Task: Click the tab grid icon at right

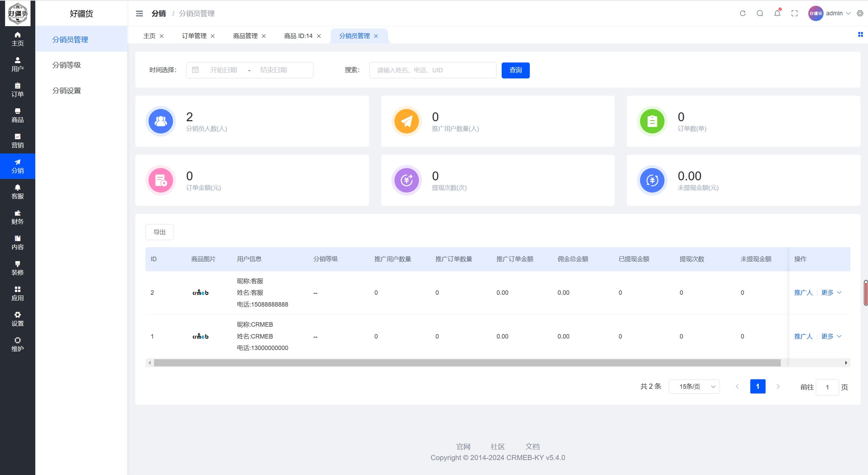Action: [860, 34]
